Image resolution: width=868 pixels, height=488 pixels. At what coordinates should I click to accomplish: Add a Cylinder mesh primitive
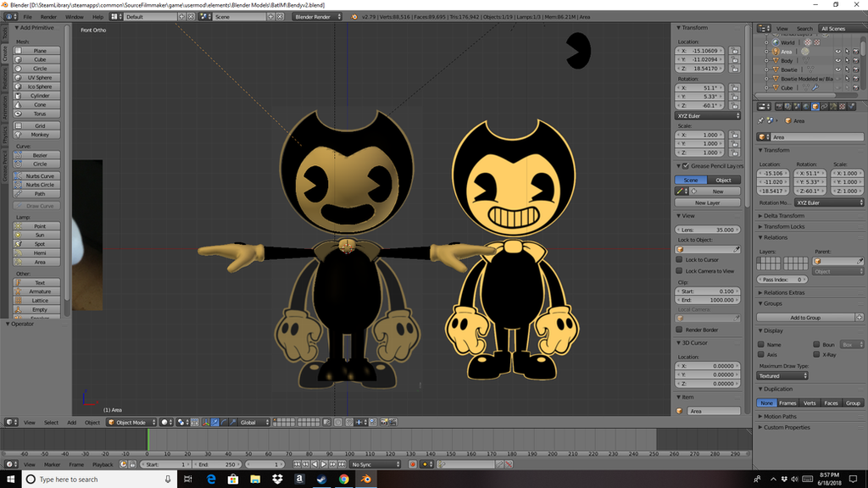tap(36, 96)
